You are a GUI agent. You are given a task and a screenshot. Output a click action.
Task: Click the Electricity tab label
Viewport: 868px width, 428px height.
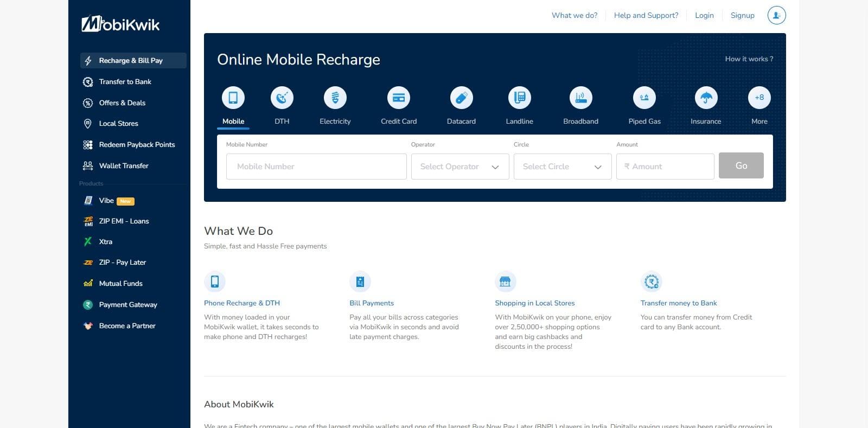335,122
